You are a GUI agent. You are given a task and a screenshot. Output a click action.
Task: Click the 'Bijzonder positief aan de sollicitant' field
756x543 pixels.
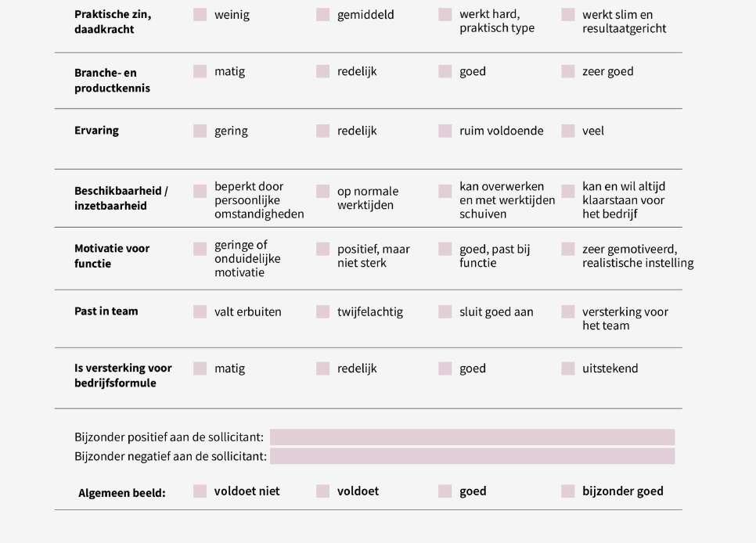[472, 437]
